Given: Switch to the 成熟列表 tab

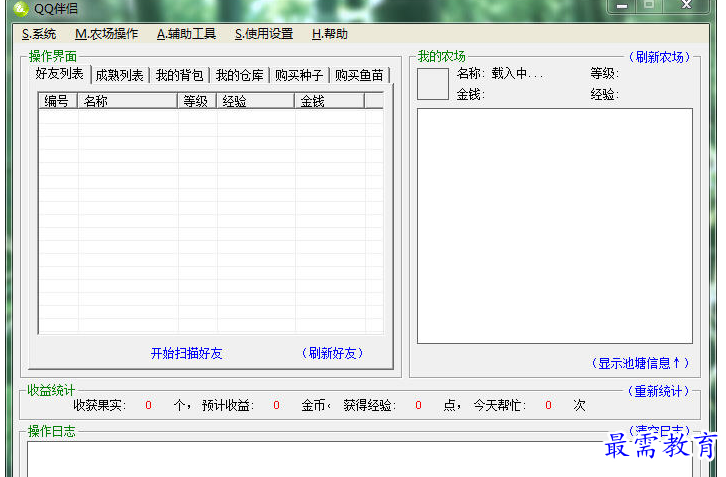Looking at the screenshot, I should [119, 75].
